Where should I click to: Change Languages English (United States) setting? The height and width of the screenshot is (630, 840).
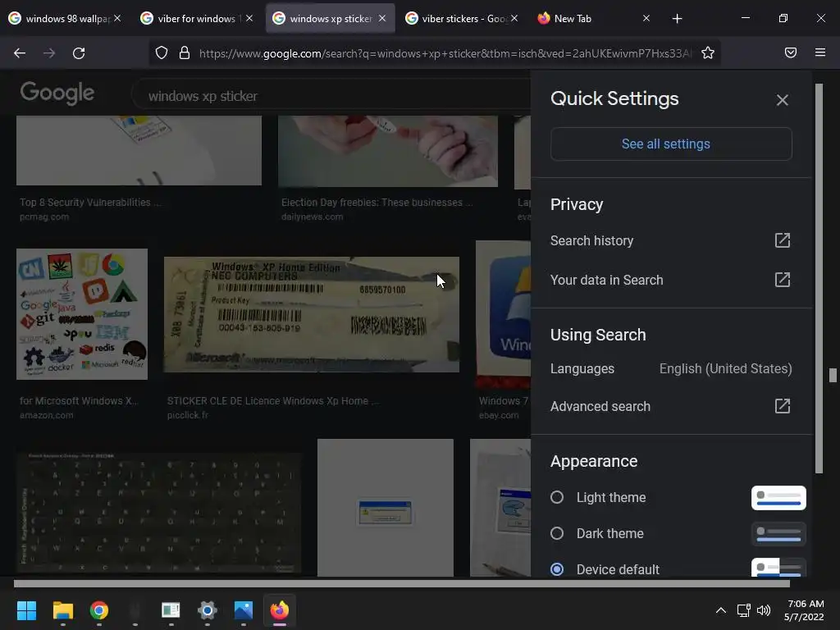(671, 368)
